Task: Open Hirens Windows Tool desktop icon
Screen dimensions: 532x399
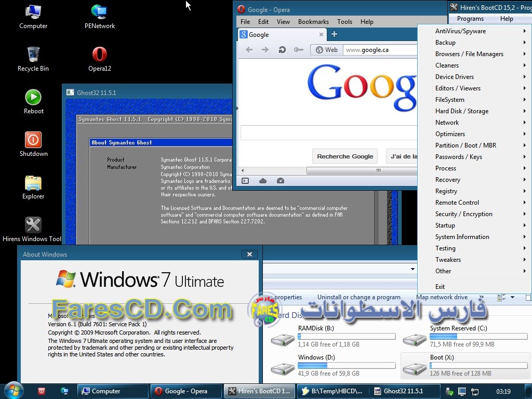Action: (x=32, y=230)
